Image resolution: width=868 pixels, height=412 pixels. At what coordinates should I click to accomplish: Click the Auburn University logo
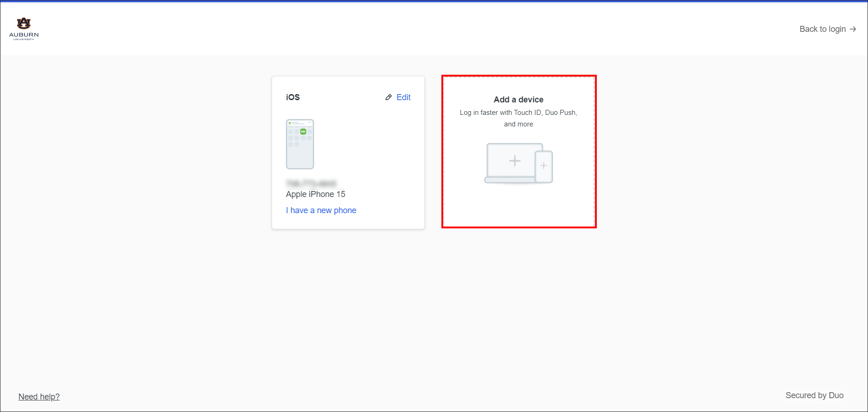[24, 29]
